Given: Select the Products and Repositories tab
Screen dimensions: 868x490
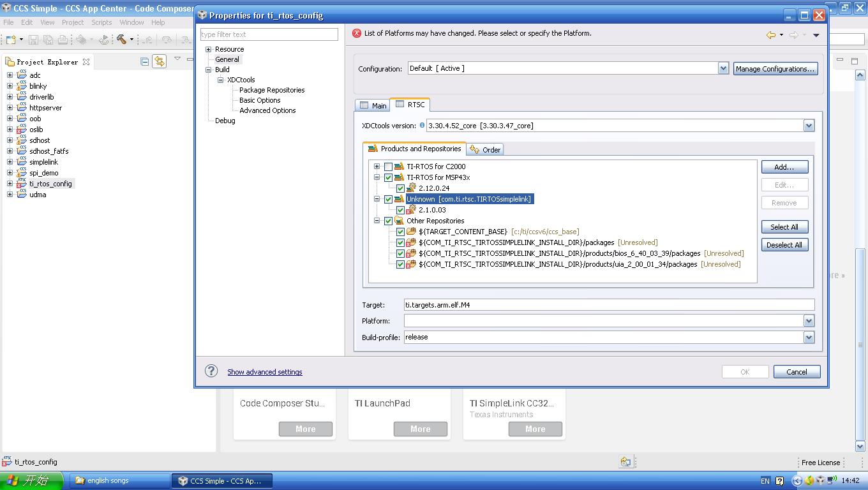Looking at the screenshot, I should (x=414, y=149).
